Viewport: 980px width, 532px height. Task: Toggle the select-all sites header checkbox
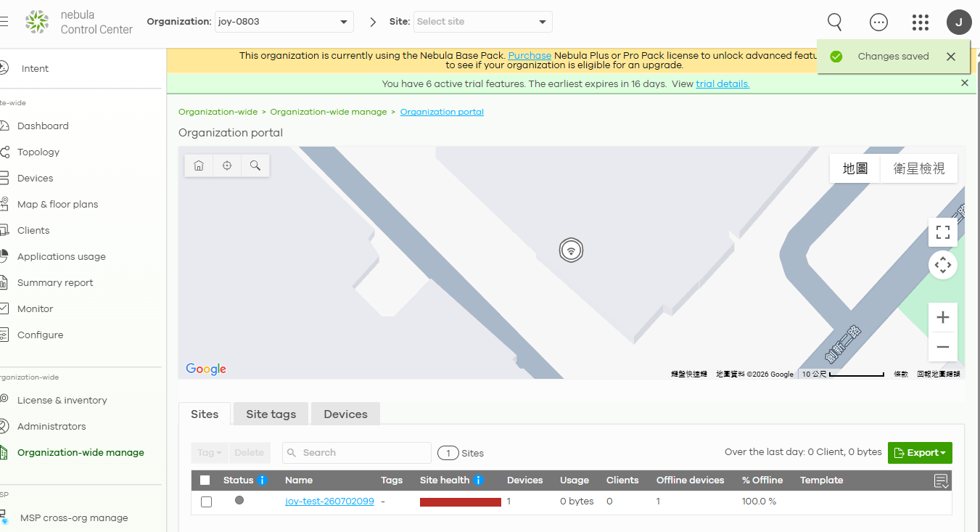tap(205, 480)
